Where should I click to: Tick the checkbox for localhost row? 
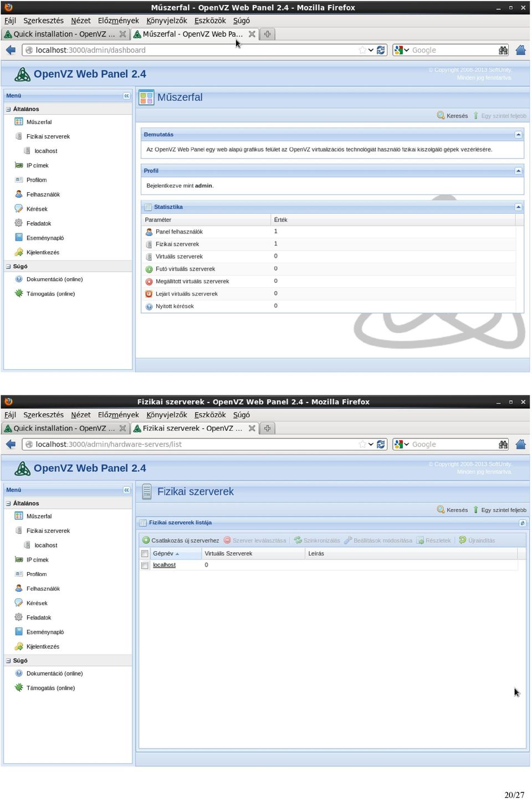tap(145, 565)
